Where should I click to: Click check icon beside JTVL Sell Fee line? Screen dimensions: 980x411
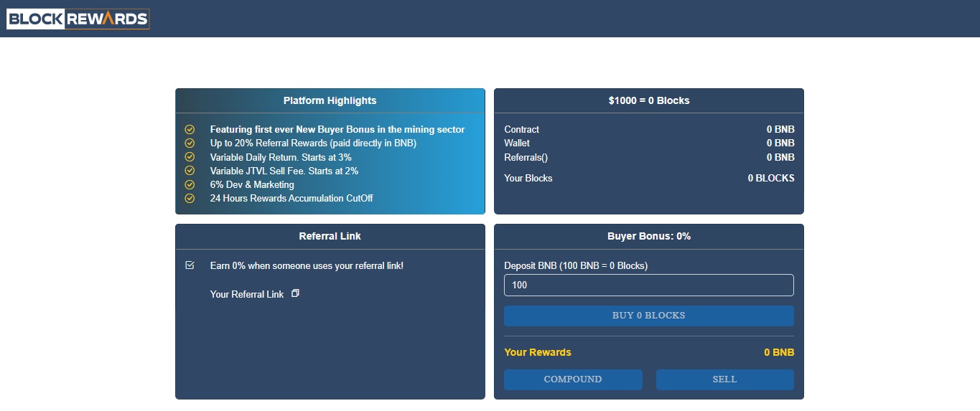tap(190, 171)
